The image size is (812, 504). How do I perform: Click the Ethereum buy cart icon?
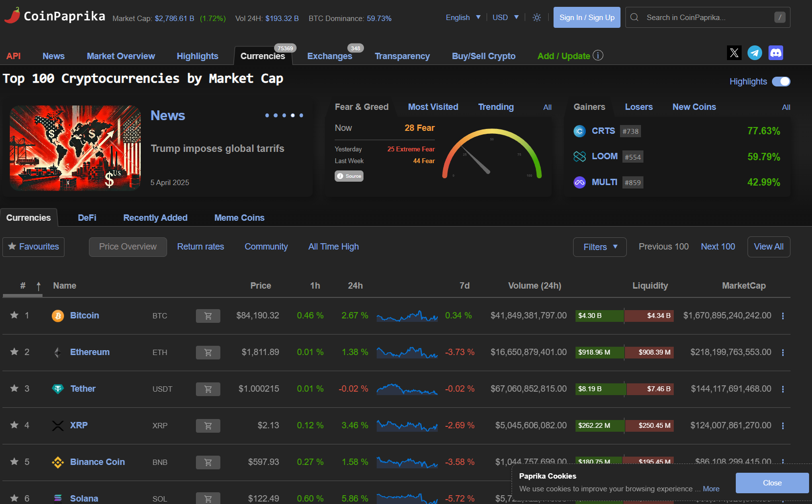click(x=208, y=353)
